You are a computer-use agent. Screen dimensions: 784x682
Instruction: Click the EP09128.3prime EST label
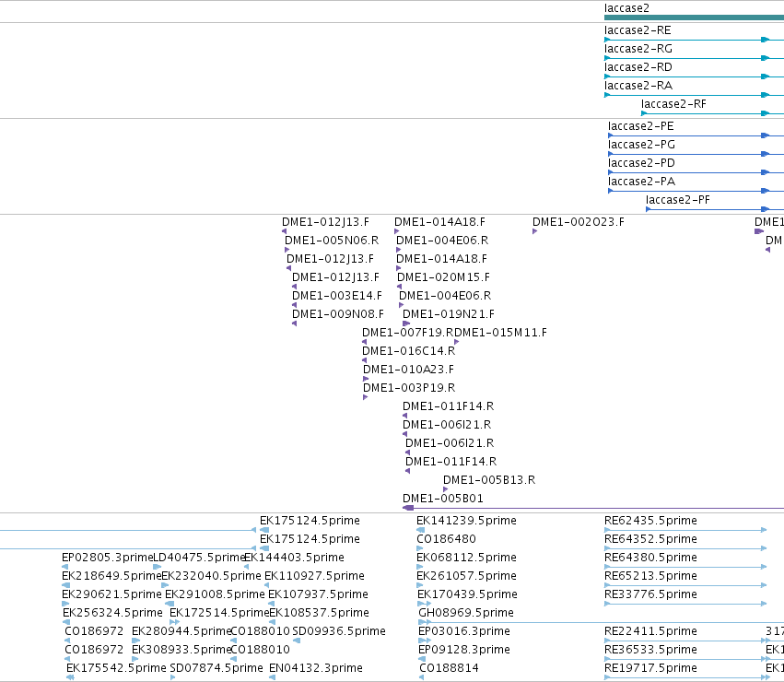point(463,650)
